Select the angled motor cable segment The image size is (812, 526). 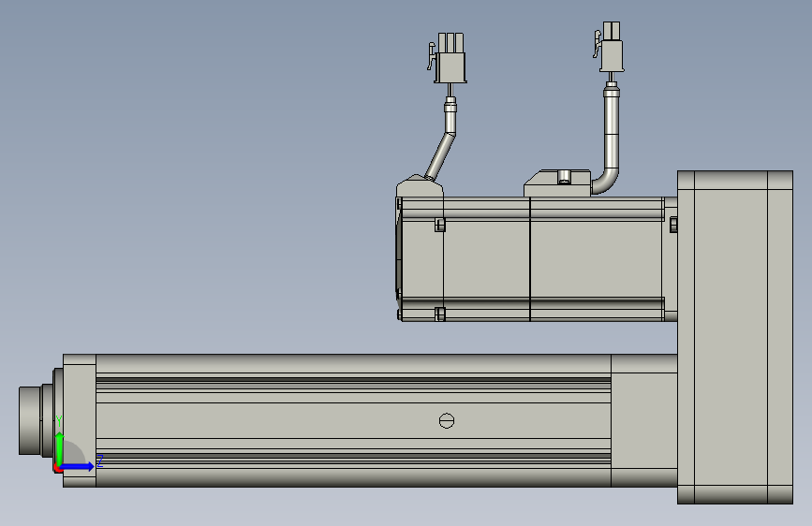tap(440, 155)
